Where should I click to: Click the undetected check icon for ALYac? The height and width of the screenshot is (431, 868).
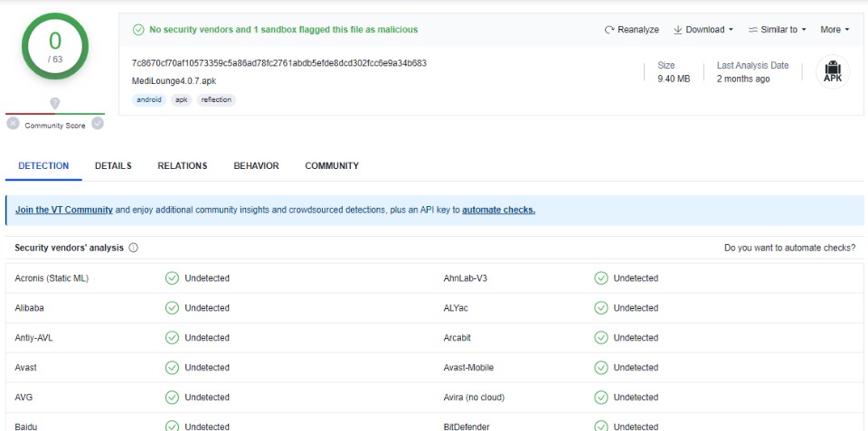click(601, 308)
